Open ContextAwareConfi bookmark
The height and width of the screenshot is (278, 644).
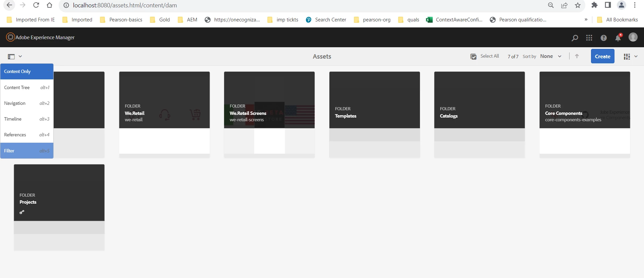pos(454,20)
